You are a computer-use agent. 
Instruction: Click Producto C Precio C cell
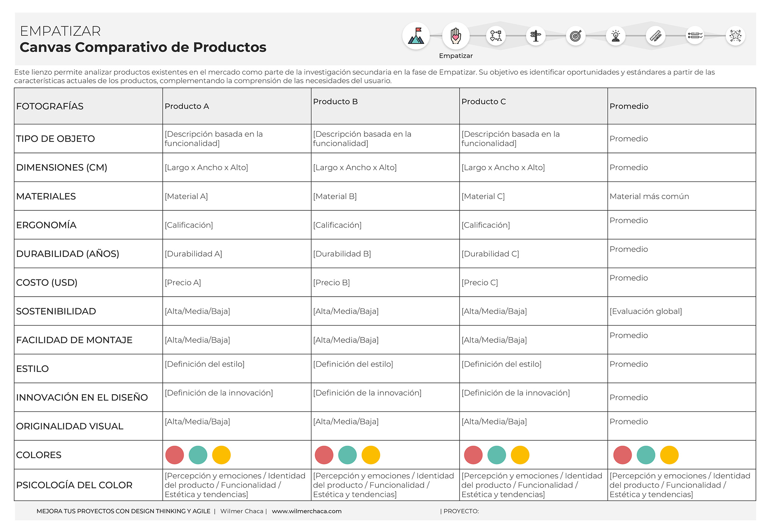(x=480, y=283)
